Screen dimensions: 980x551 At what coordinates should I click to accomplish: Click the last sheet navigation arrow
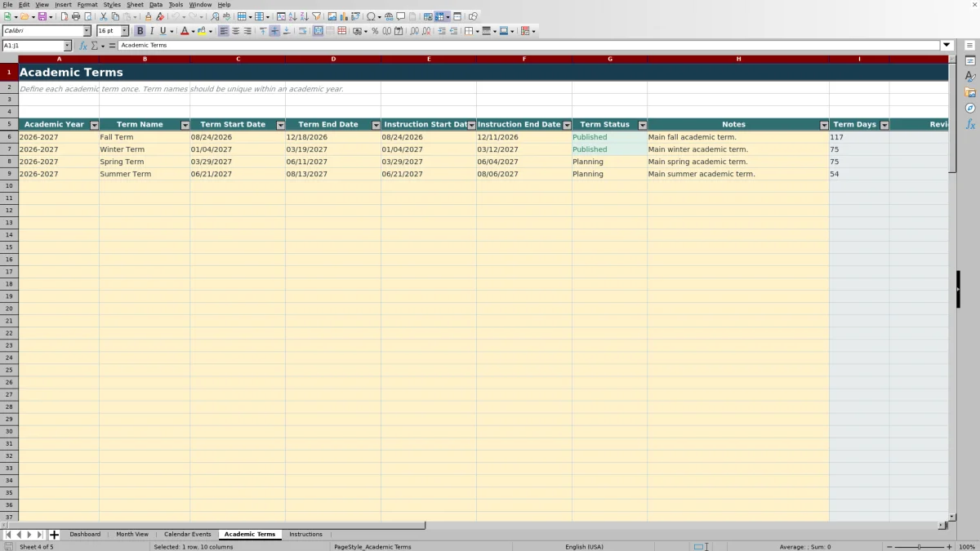(x=40, y=535)
